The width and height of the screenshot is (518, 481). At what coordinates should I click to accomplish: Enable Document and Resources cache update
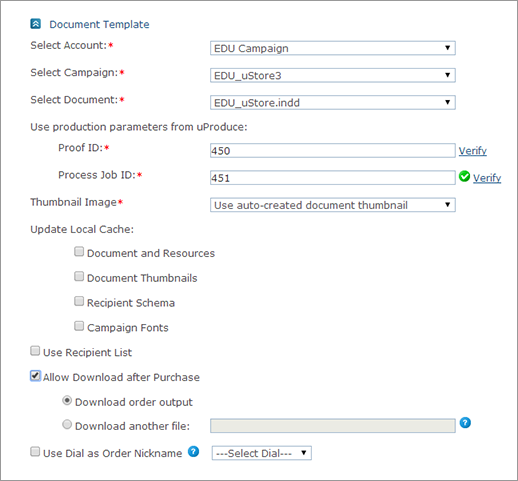79,251
